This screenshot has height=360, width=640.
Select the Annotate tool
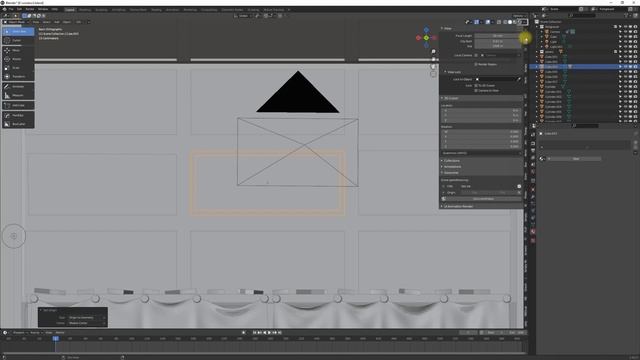[x=18, y=87]
